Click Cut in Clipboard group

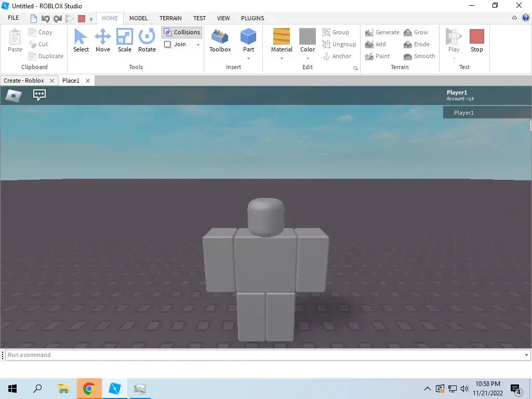coord(38,44)
